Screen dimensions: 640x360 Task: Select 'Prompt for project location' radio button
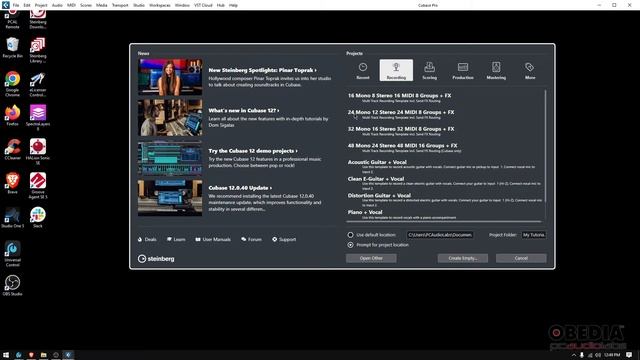(x=350, y=245)
